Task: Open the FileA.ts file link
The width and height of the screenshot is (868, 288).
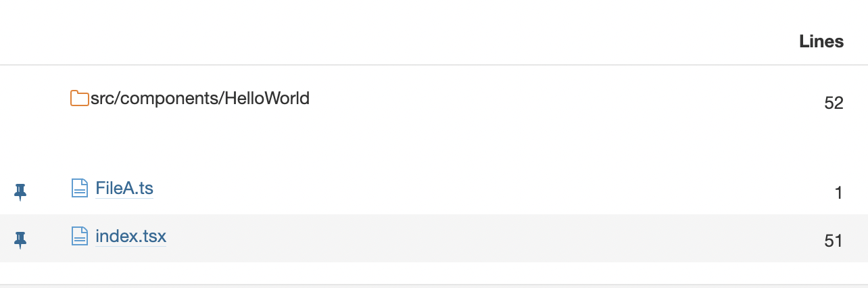Action: coord(124,189)
